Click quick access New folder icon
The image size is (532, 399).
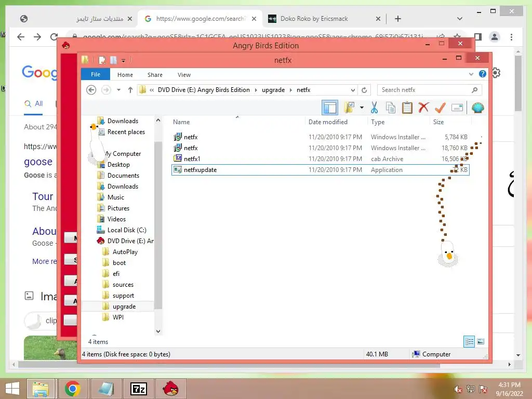[113, 60]
